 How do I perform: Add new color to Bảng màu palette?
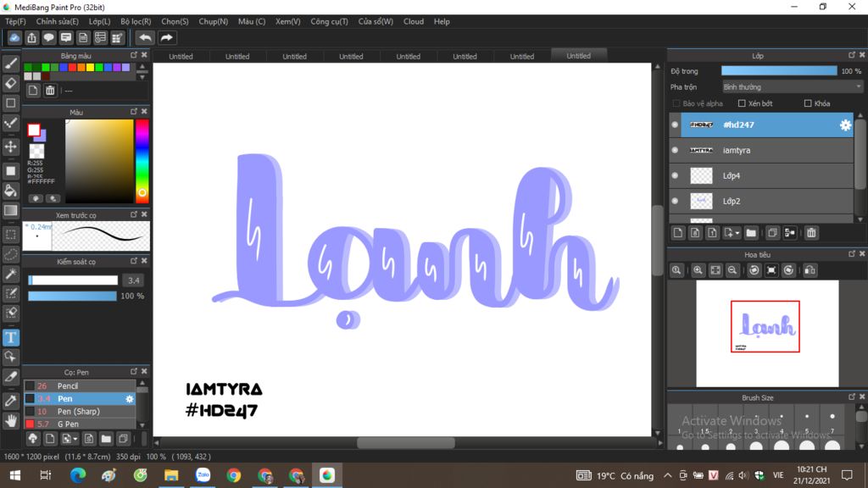pos(33,90)
